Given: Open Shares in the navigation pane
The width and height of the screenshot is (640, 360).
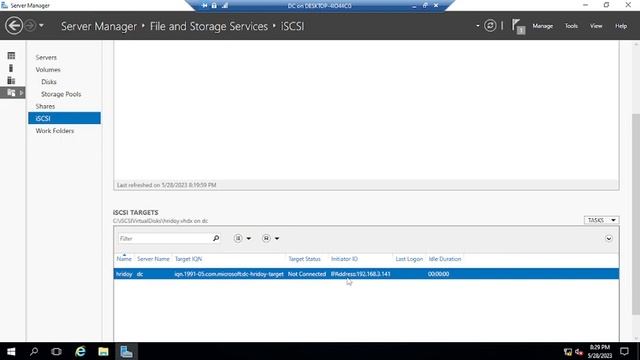Looking at the screenshot, I should coord(45,107).
